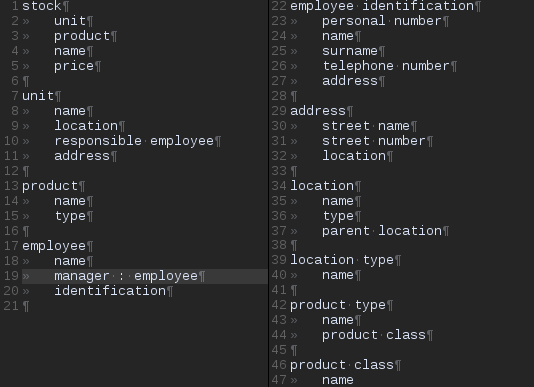Click 'product class' heading on line 46
The width and height of the screenshot is (534, 387).
coord(342,365)
